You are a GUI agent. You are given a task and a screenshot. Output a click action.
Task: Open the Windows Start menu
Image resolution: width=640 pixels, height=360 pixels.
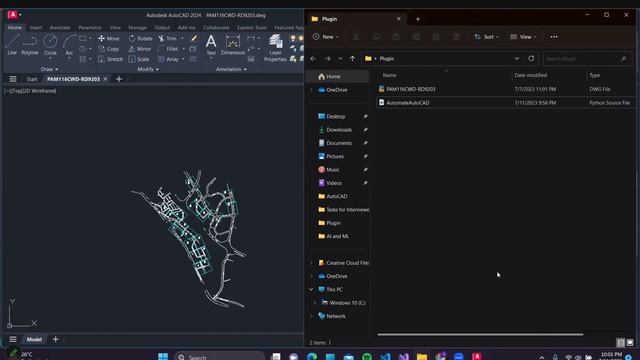163,356
